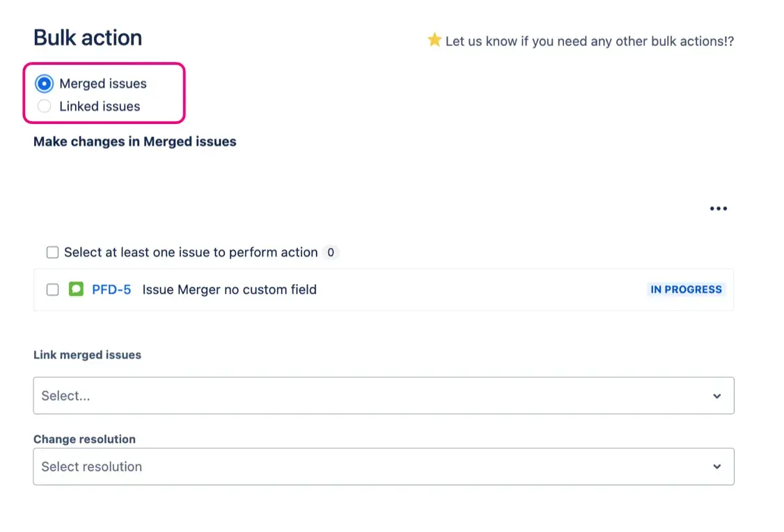The image size is (784, 532).
Task: Click the chevron on the Link merged issues select
Action: pos(716,396)
